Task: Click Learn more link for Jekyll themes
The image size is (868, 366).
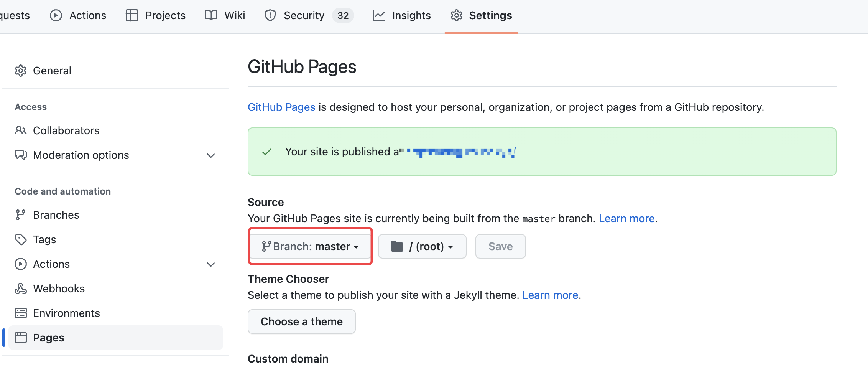Action: pyautogui.click(x=550, y=295)
